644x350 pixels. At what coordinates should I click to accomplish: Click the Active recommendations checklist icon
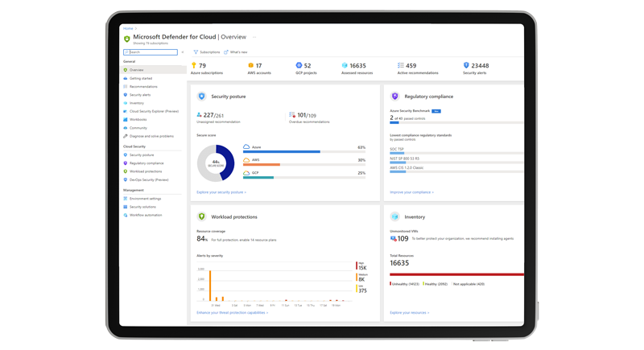[400, 65]
